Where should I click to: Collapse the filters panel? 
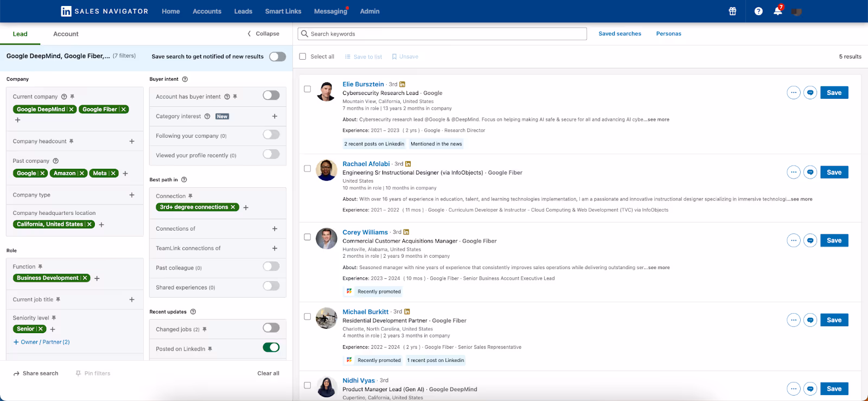pos(264,34)
